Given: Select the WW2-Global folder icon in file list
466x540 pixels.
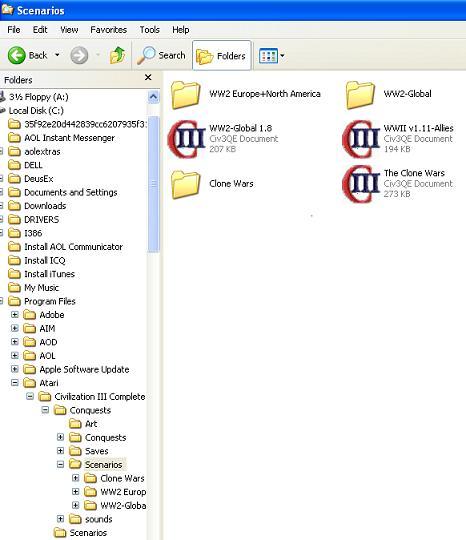Looking at the screenshot, I should pos(360,95).
